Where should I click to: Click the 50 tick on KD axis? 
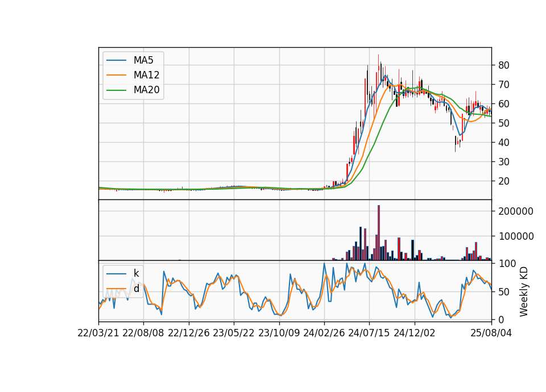(504, 292)
